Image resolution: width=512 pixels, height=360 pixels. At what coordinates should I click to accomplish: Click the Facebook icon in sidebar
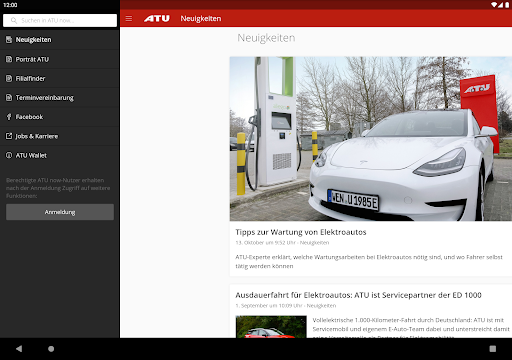click(x=9, y=117)
